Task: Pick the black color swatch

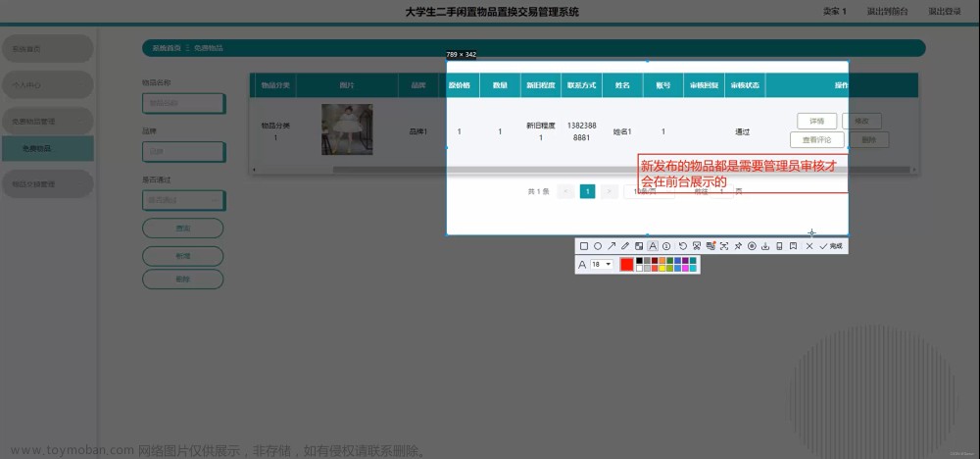Action: point(639,260)
